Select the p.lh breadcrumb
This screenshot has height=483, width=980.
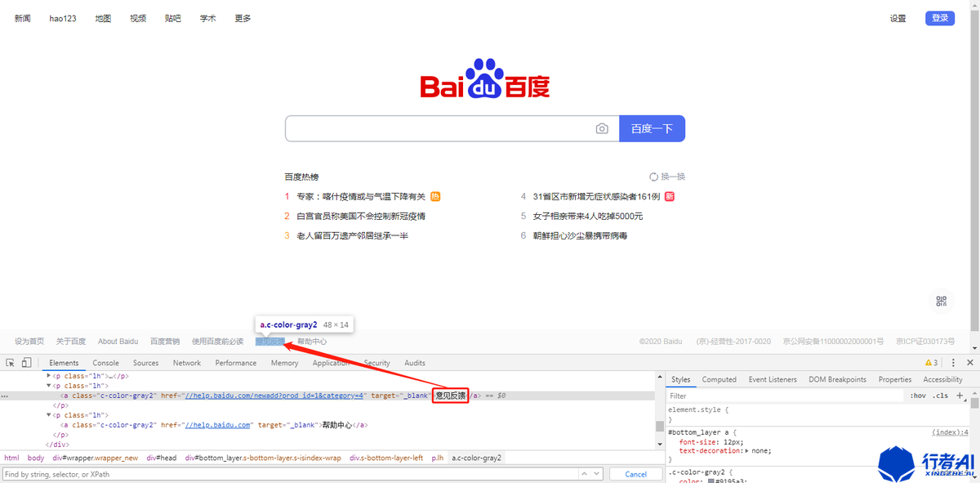(437, 458)
